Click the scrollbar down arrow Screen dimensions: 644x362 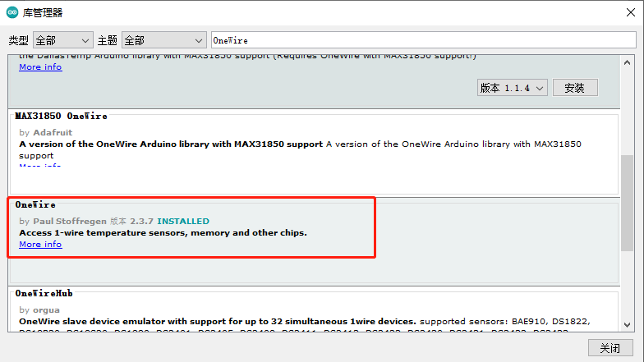(627, 325)
